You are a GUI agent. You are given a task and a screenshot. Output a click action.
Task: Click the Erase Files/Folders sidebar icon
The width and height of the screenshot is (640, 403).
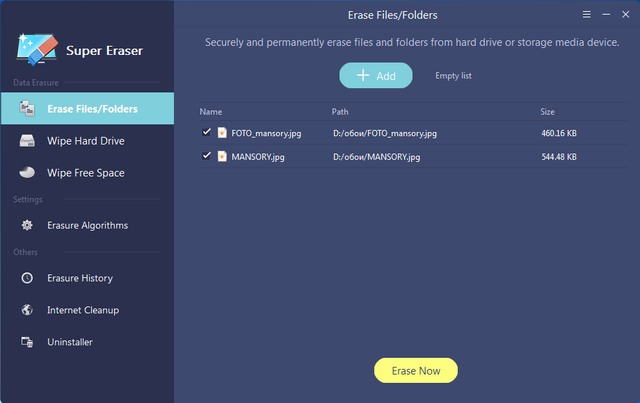tap(28, 109)
